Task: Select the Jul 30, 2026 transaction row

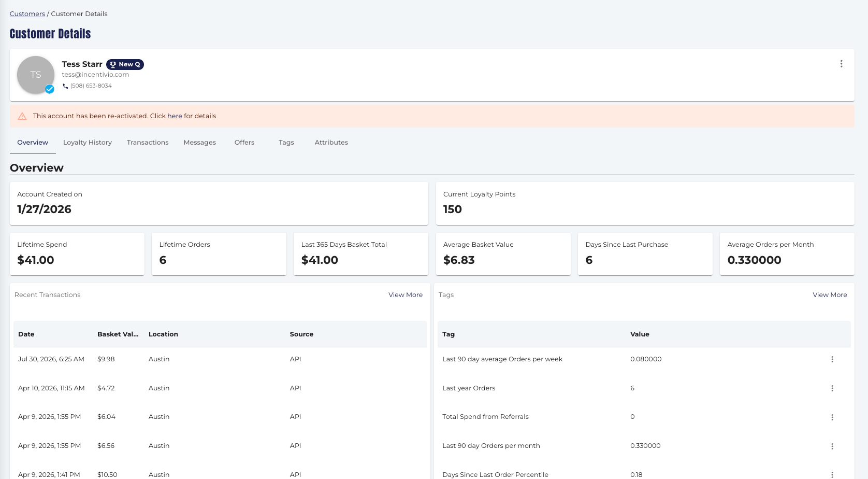Action: 220,359
